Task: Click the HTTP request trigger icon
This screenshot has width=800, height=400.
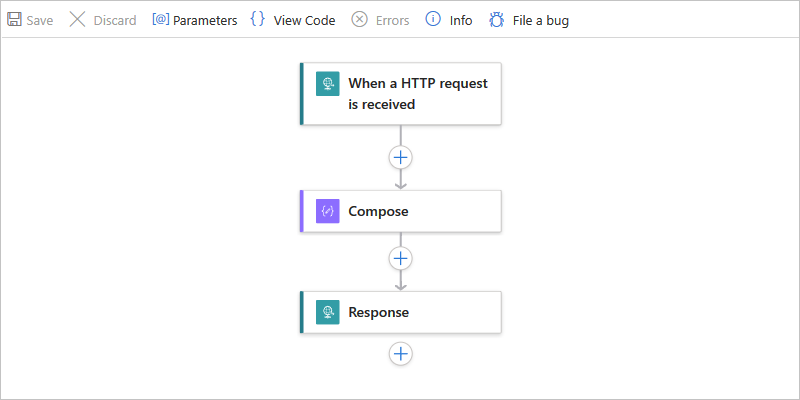Action: point(328,84)
